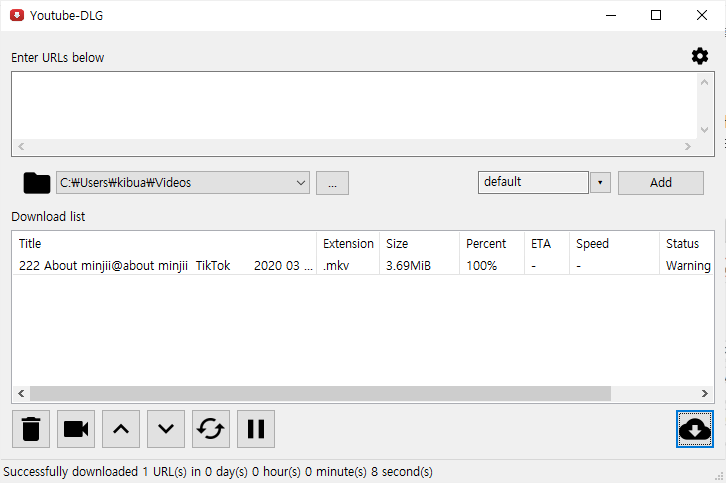Click the 'Download list' label
Screen dimensions: 726x483
coord(48,216)
